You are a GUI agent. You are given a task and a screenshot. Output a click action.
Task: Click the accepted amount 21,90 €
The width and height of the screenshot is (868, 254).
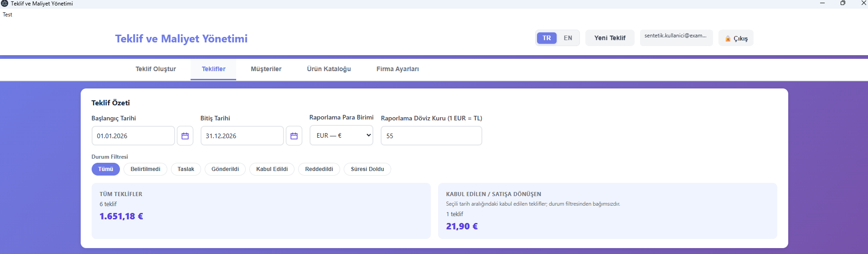tap(462, 227)
